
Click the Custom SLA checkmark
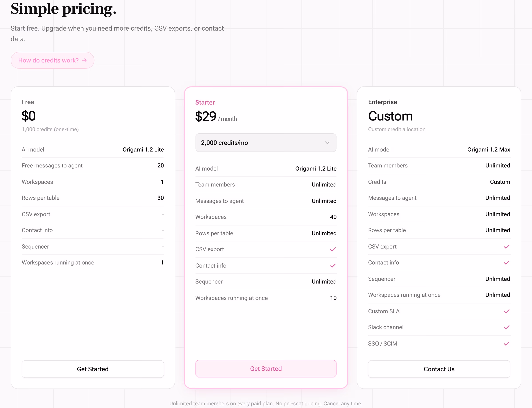(x=507, y=311)
